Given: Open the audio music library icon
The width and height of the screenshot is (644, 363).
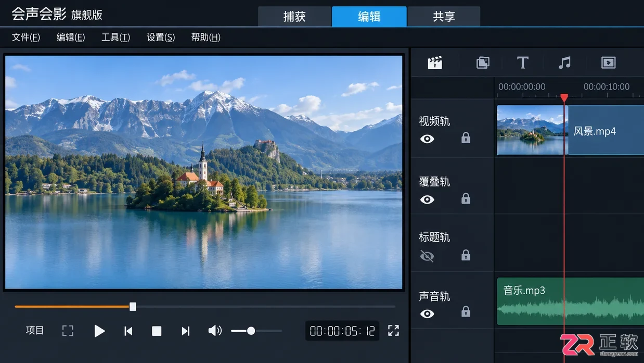Looking at the screenshot, I should pyautogui.click(x=564, y=63).
